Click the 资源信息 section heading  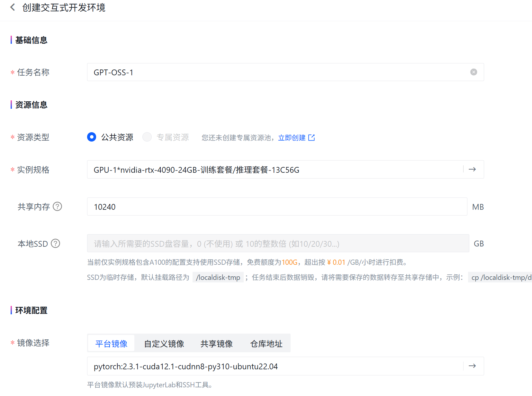(x=31, y=105)
